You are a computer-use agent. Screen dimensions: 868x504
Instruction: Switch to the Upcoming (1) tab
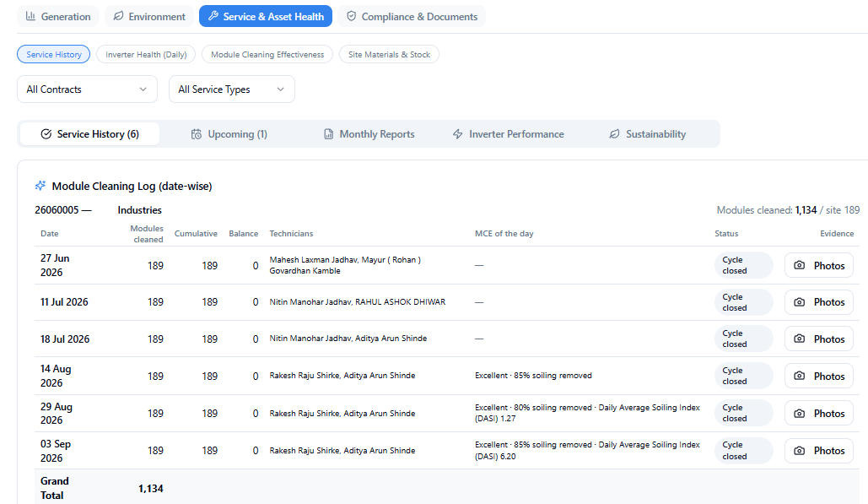229,134
